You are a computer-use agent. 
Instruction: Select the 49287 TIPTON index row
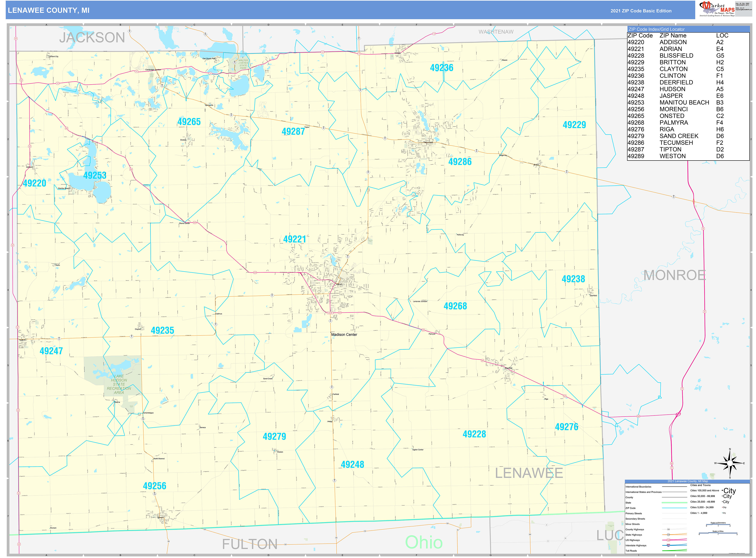pos(675,150)
